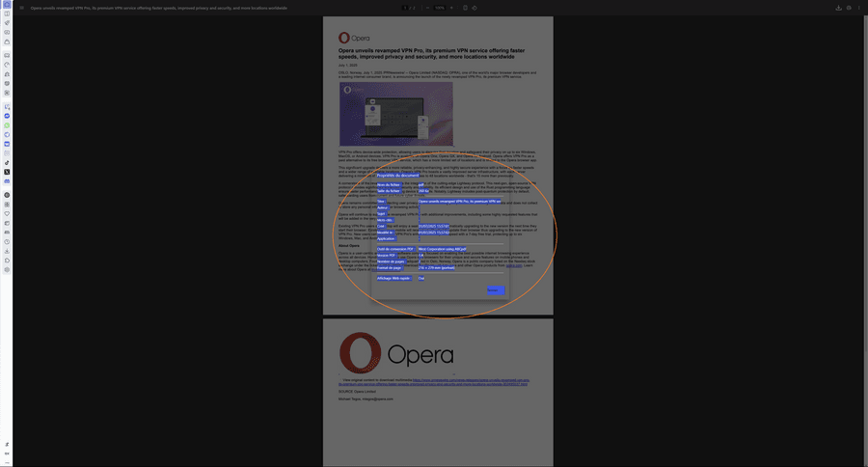868x467 pixels.
Task: Click the page number field in PDF toolbar
Action: point(405,8)
